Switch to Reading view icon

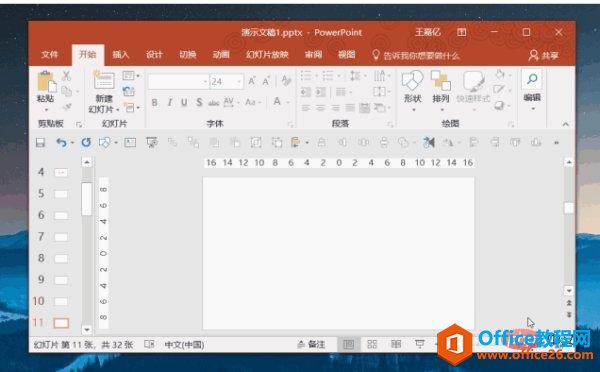point(396,344)
